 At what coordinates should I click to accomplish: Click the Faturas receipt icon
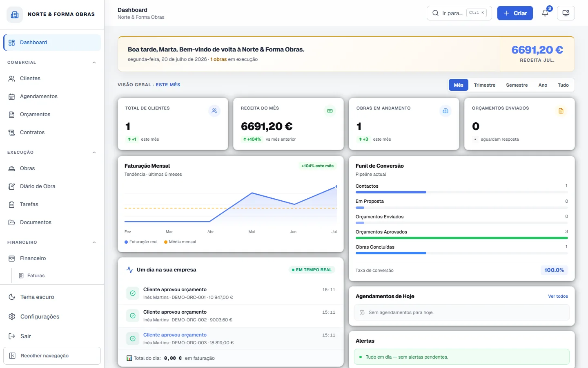[21, 276]
